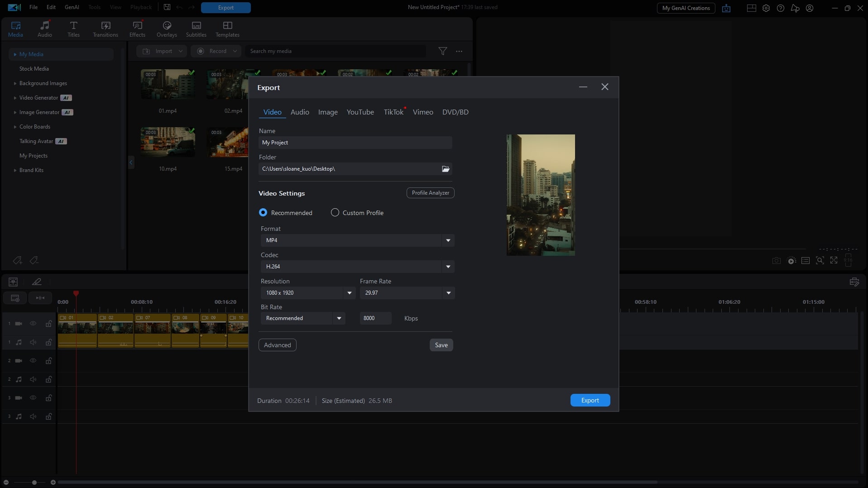This screenshot has height=488, width=868.
Task: Browse for a different export folder
Action: click(x=446, y=169)
